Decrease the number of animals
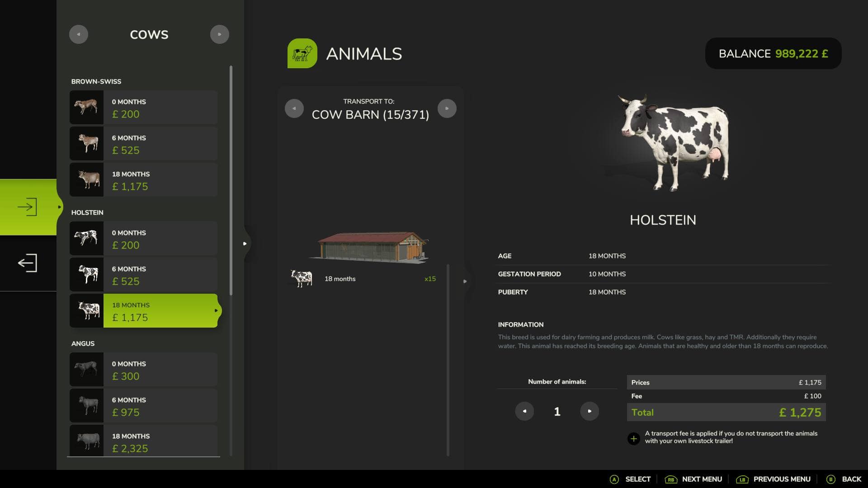Viewport: 868px width, 488px height. [524, 411]
